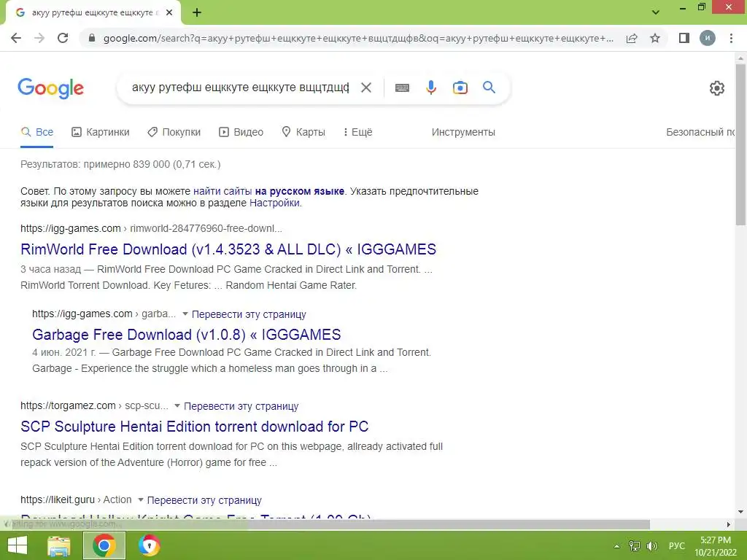Switch to the Видео tab
Image resolution: width=747 pixels, height=560 pixels.
(x=241, y=132)
